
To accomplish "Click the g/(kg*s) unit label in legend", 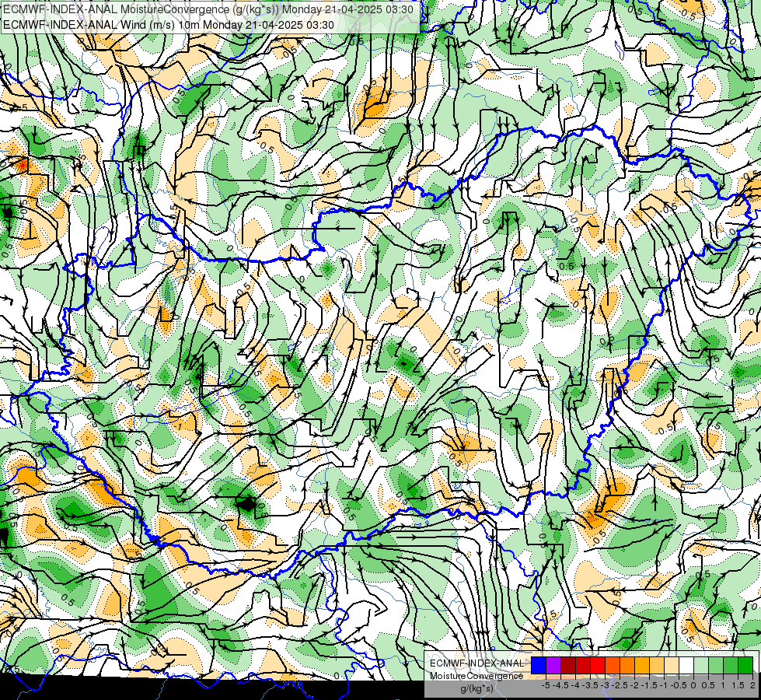I will [x=476, y=688].
